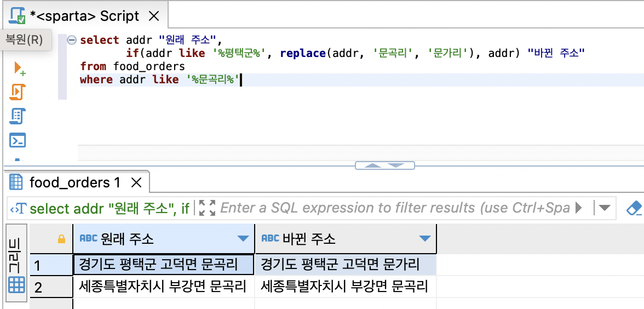
Task: Open the <sparta> Script editor tab
Action: click(84, 16)
